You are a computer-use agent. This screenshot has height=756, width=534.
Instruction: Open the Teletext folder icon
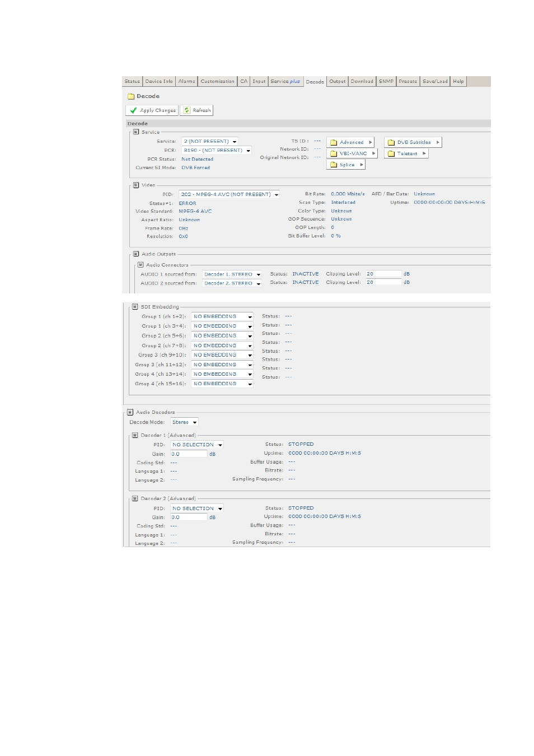(391, 153)
